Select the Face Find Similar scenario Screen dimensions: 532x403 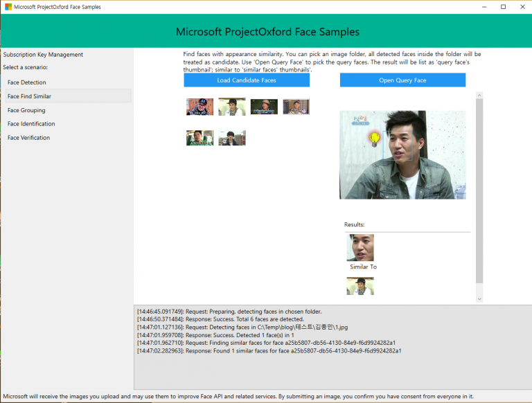point(30,96)
